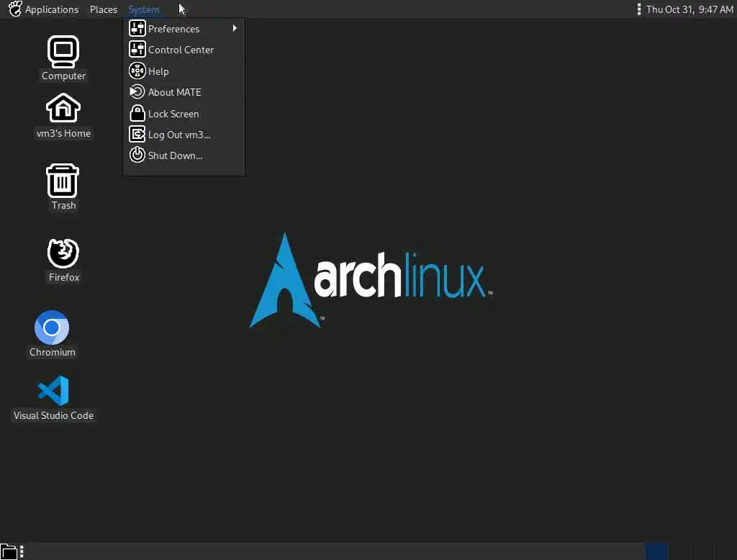Screen dimensions: 737x560
Task: Switch to the highlighted workspace in bottom panel
Action: pyautogui.click(x=656, y=551)
